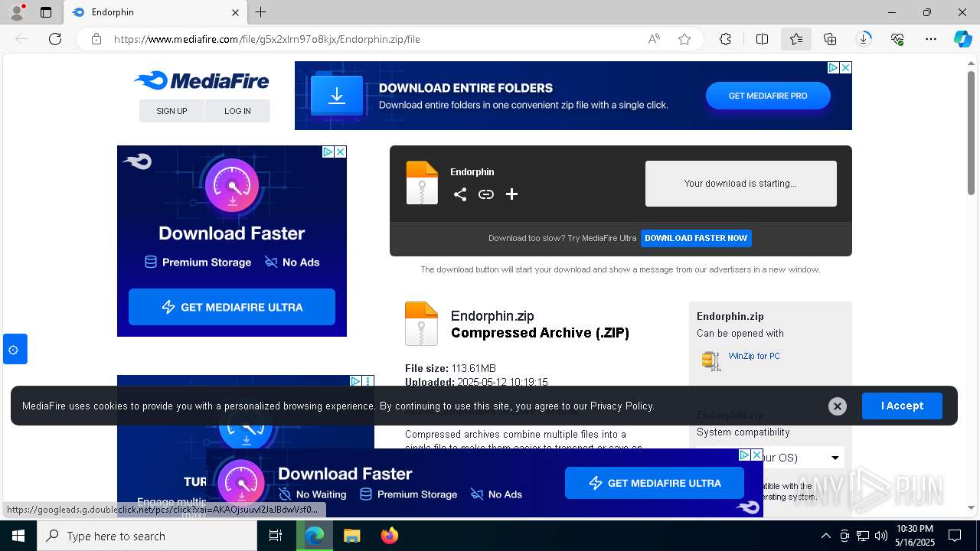Open the notification center icon
The image size is (980, 551).
click(955, 536)
